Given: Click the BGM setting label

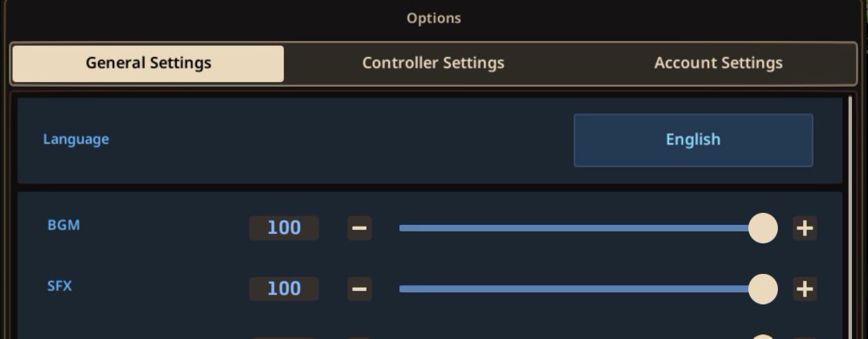Looking at the screenshot, I should coord(63,225).
